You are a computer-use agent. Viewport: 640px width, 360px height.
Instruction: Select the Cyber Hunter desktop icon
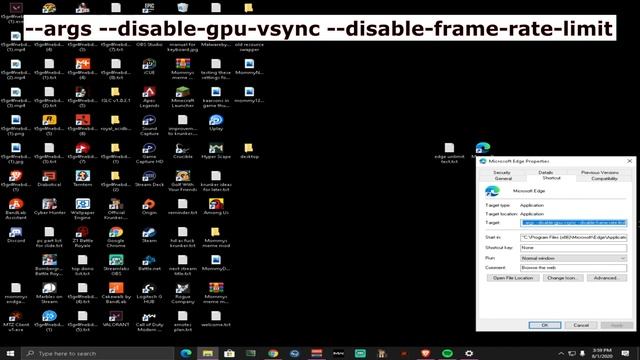pyautogui.click(x=49, y=207)
